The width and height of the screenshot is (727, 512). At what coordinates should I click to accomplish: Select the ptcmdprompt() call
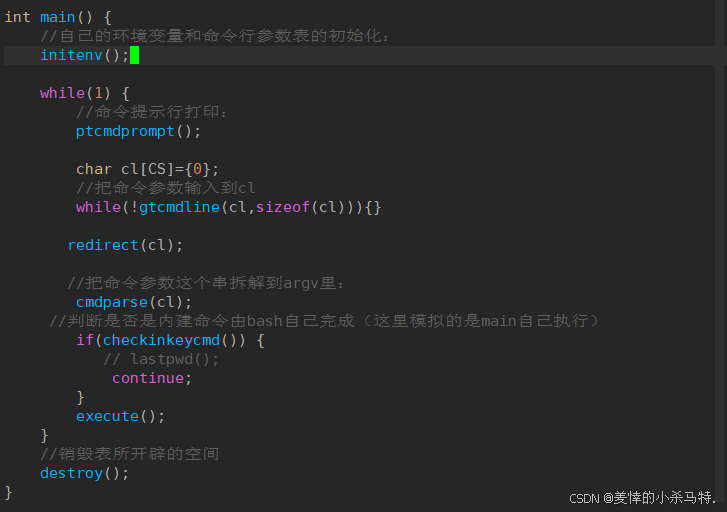[x=138, y=131]
